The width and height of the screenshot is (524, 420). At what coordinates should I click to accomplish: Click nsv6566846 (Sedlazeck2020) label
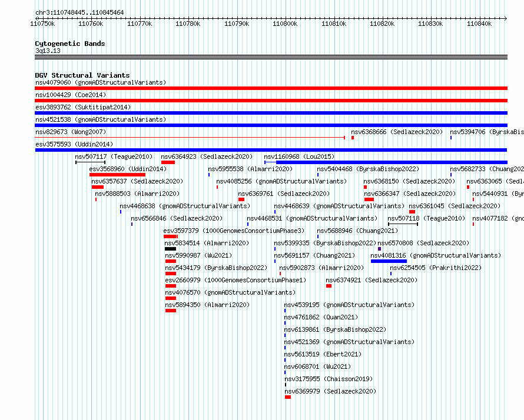click(177, 218)
